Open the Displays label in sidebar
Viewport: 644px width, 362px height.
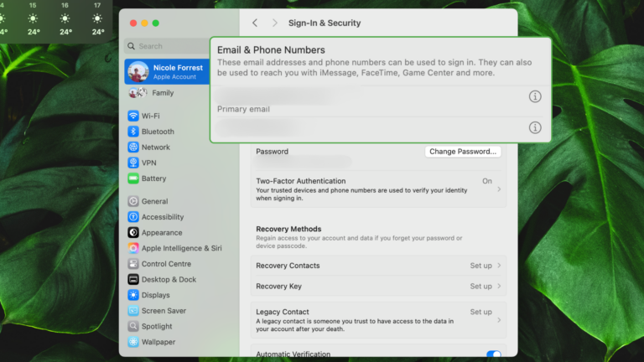pos(156,295)
